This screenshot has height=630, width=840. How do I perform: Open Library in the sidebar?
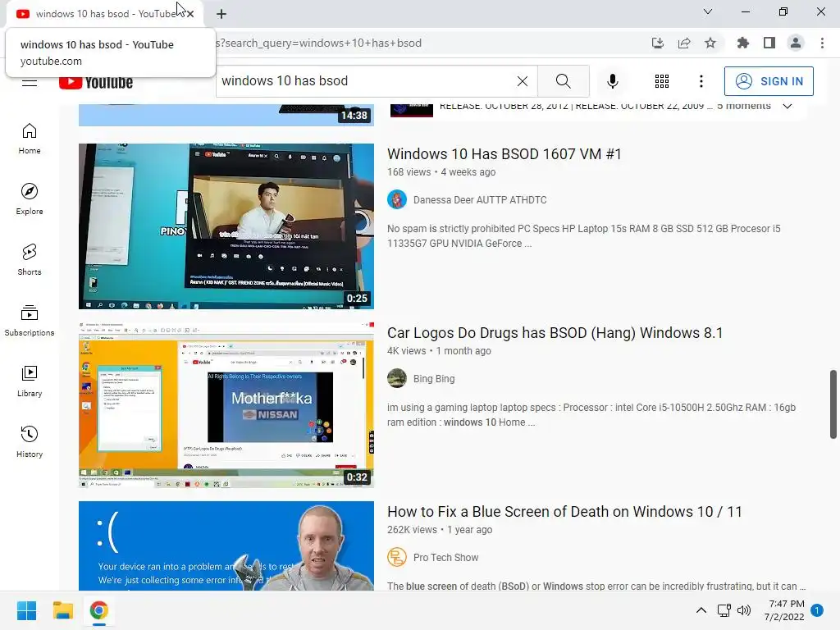coord(30,381)
